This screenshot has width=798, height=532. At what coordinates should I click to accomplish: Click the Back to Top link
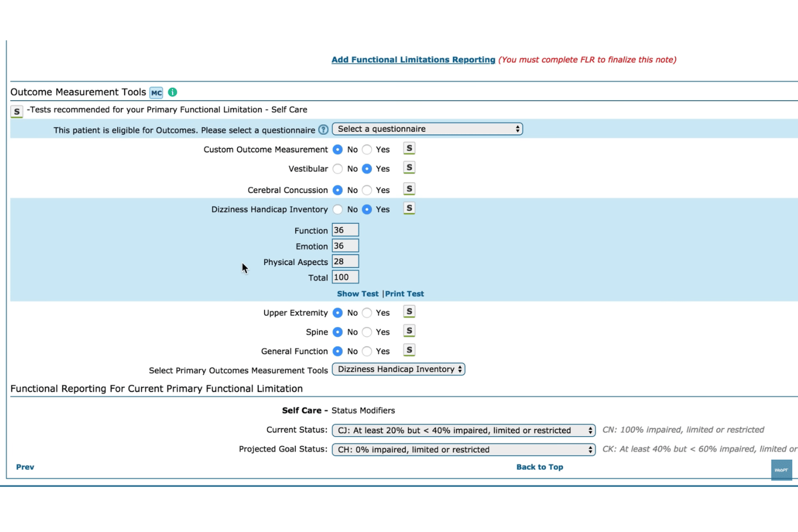[540, 467]
